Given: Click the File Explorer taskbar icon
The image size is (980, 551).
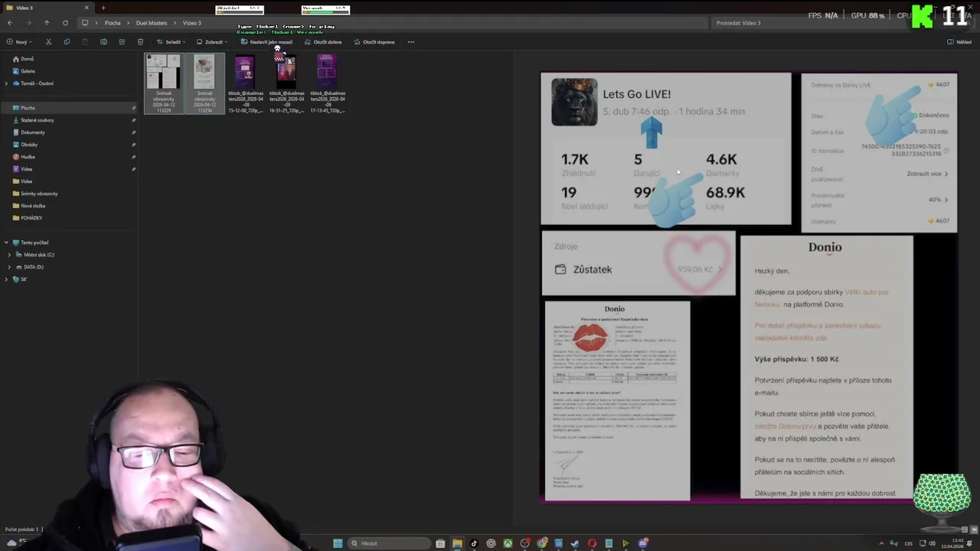Looking at the screenshot, I should 457,543.
